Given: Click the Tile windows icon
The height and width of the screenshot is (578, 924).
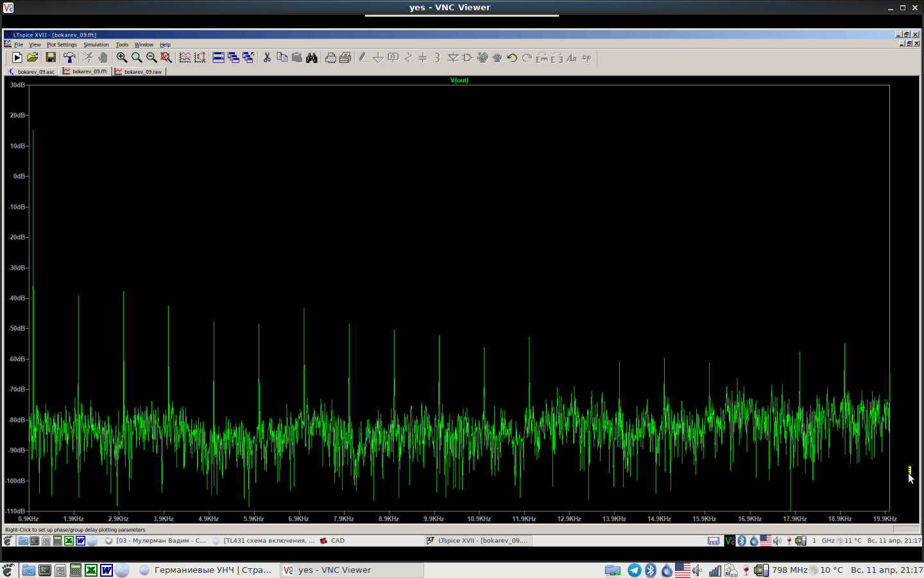Looking at the screenshot, I should tap(218, 58).
